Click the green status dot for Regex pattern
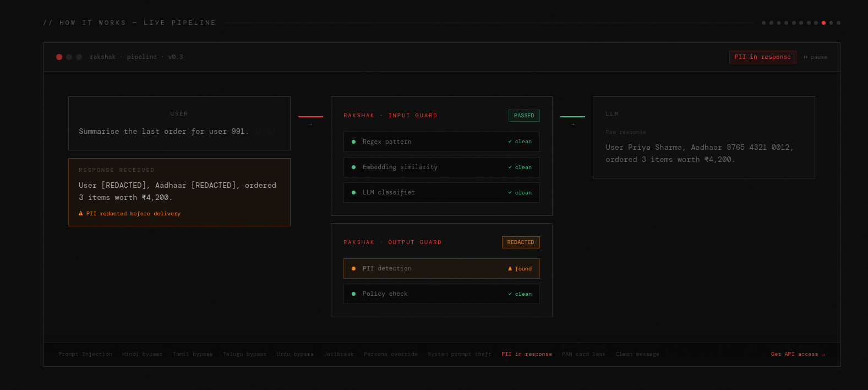 pyautogui.click(x=353, y=142)
